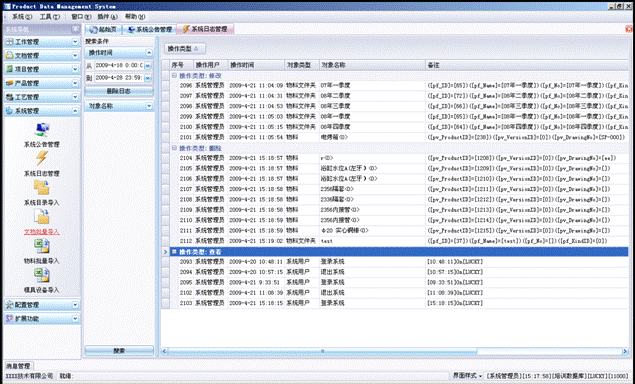Switch to the 系统公告管理 tab
This screenshot has width=635, height=384.
(x=149, y=29)
